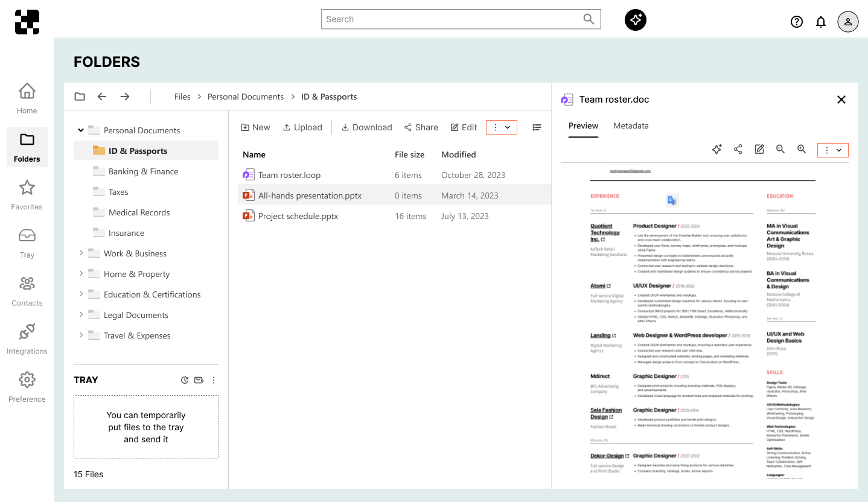Zoom in the document preview
868x502 pixels.
(x=802, y=150)
